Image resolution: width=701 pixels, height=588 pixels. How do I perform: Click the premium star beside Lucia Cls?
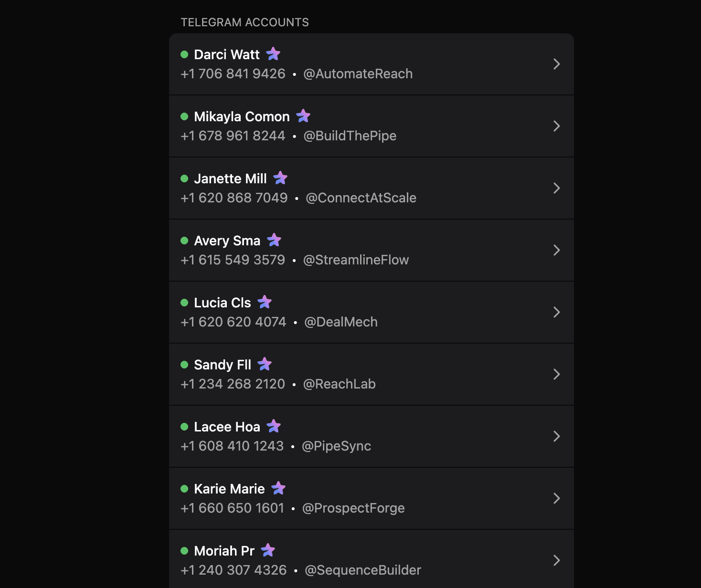click(x=266, y=302)
